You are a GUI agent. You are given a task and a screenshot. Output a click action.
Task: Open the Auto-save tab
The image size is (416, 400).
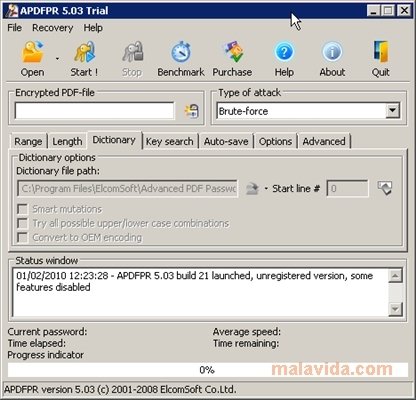click(x=226, y=141)
